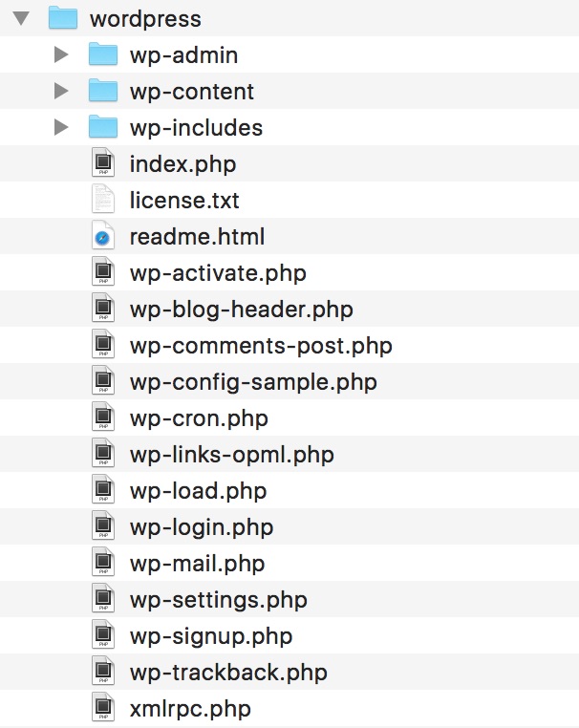Expand the wp-content folder arrow
The image size is (579, 728).
(x=62, y=91)
